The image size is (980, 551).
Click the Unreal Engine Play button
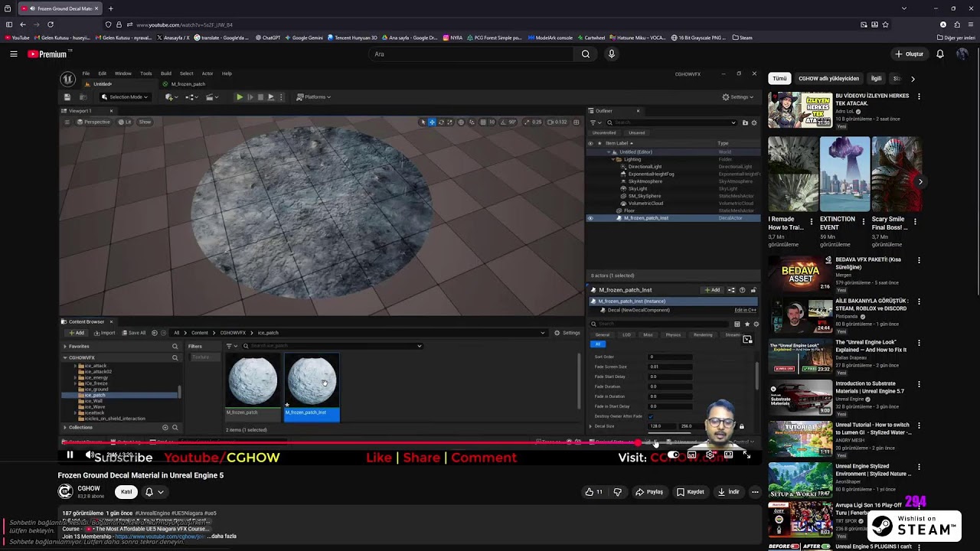click(x=240, y=97)
